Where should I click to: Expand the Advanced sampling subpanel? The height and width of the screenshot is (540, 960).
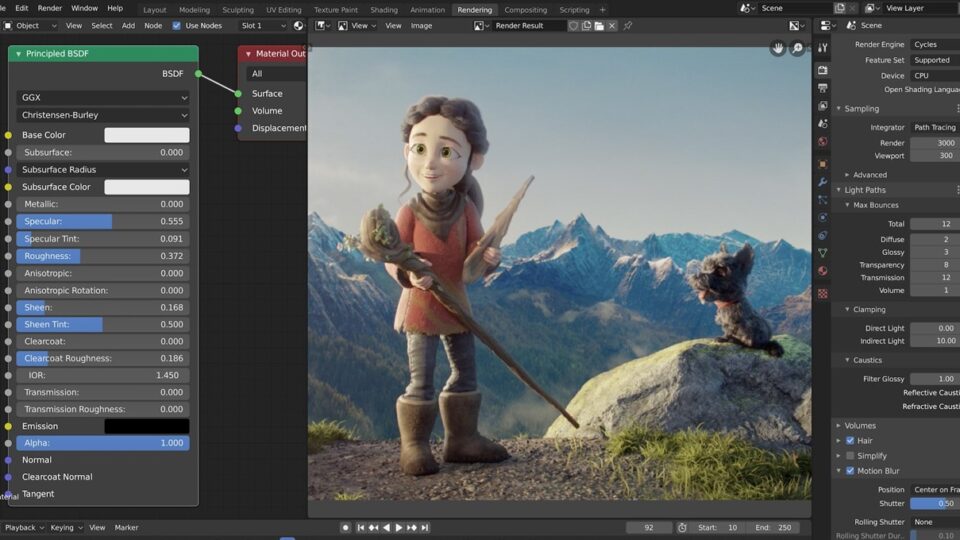coord(847,174)
